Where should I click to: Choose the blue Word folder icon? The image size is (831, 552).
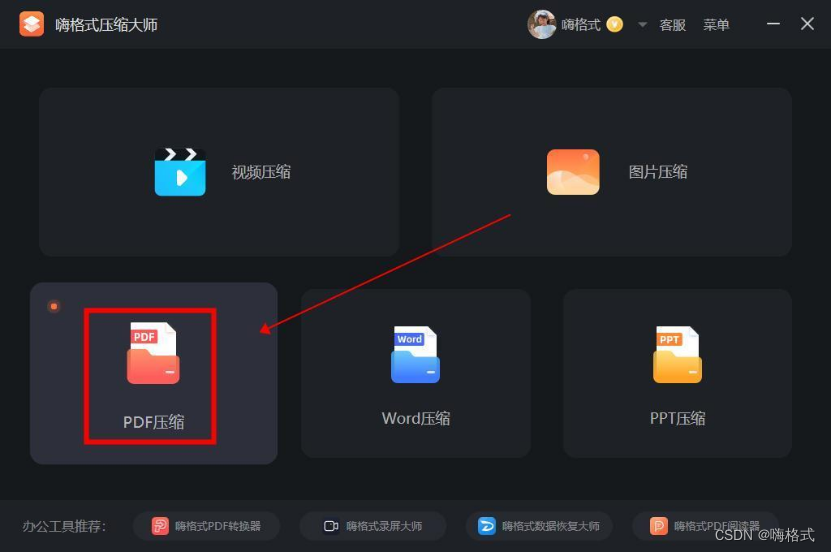pyautogui.click(x=415, y=354)
